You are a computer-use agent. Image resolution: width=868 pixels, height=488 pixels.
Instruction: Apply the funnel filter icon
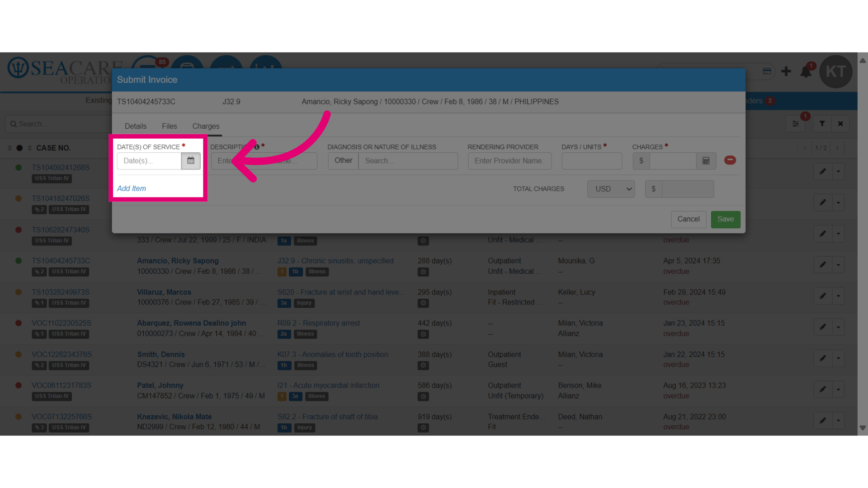(x=822, y=124)
